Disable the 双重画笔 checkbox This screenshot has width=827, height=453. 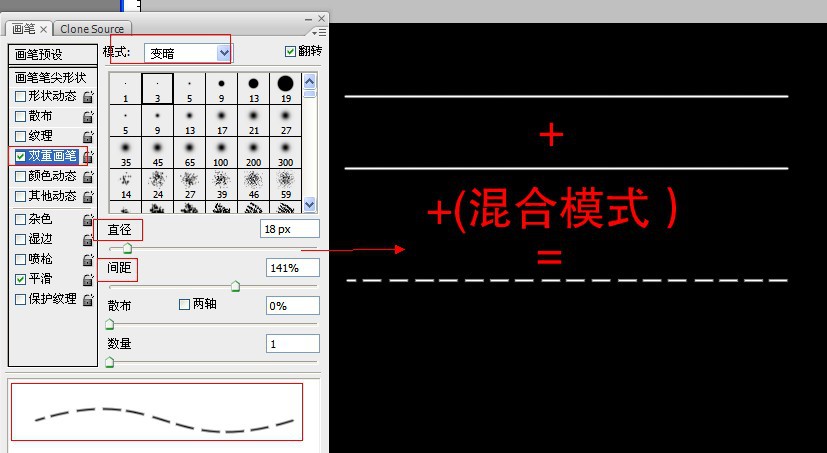click(x=21, y=157)
